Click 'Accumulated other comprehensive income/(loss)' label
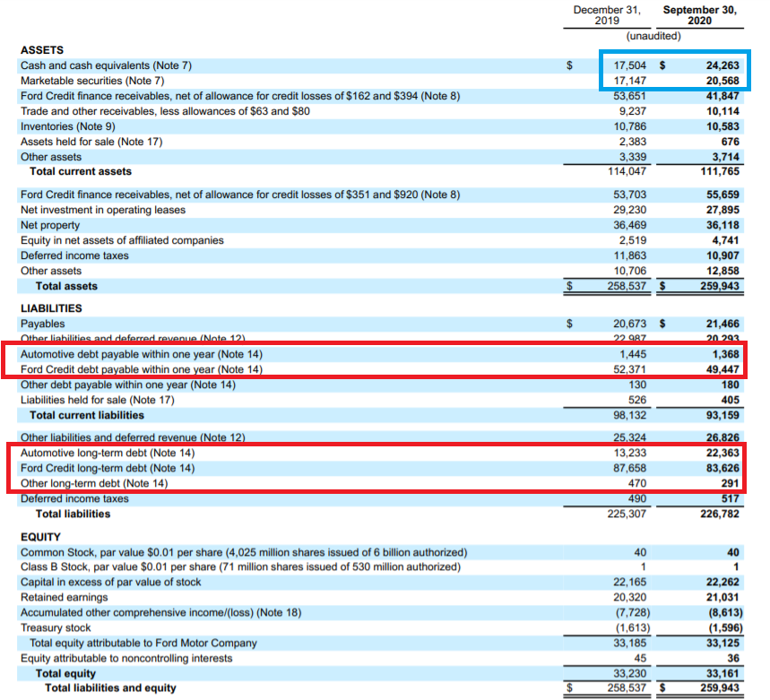This screenshot has width=770, height=700. coord(161,612)
